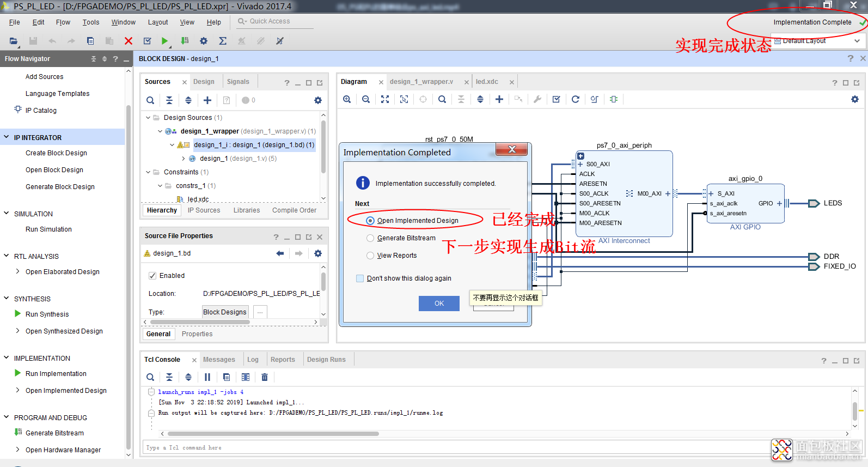Search the diagram with the magnifier icon

(x=442, y=99)
